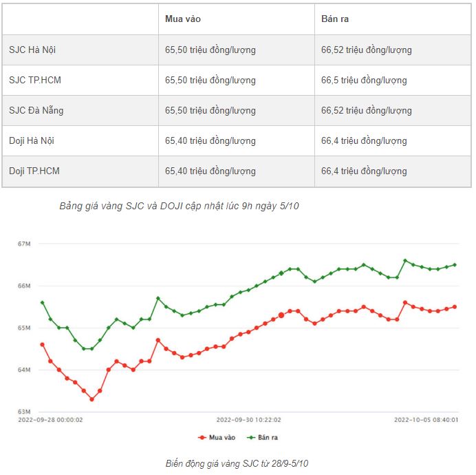Click the 67M y-axis label
This screenshot has width=476, height=475.
point(26,244)
